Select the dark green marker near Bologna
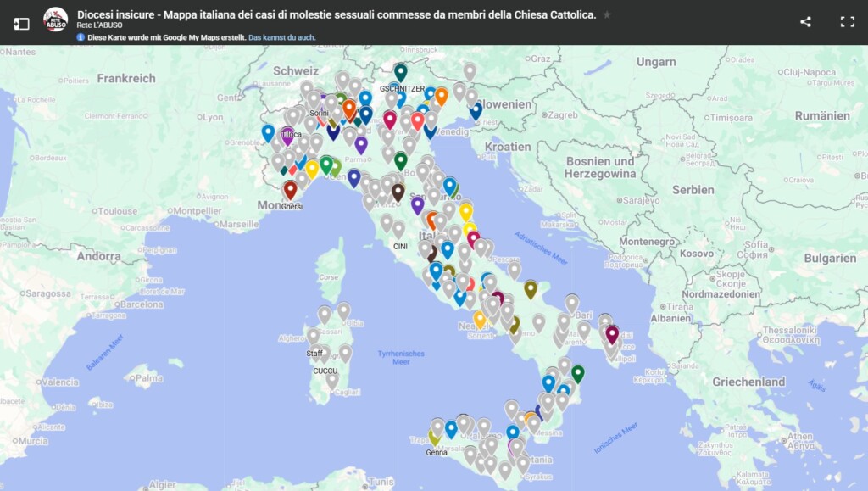Screen dimensions: 868x491 [x=401, y=160]
